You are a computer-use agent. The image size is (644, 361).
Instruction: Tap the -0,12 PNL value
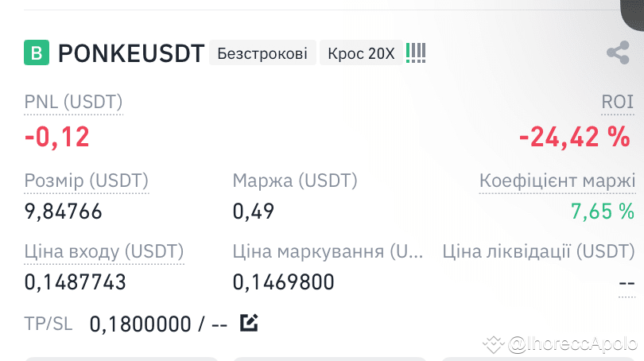pos(56,138)
